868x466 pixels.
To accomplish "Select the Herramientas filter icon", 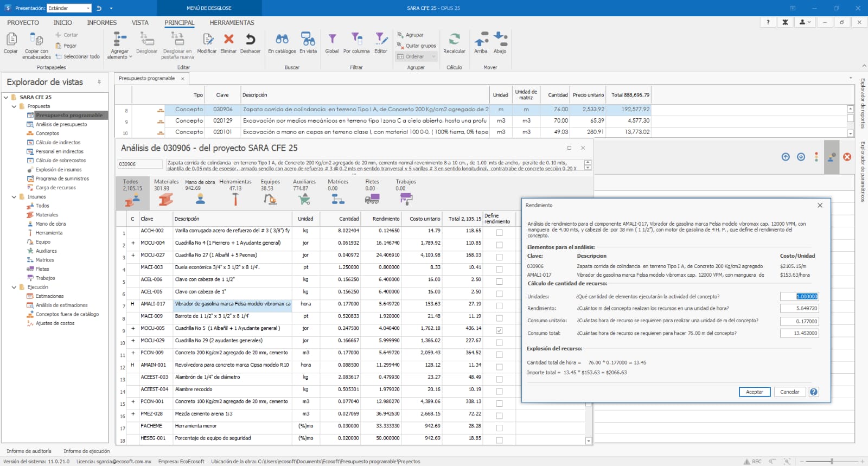I will [x=235, y=199].
